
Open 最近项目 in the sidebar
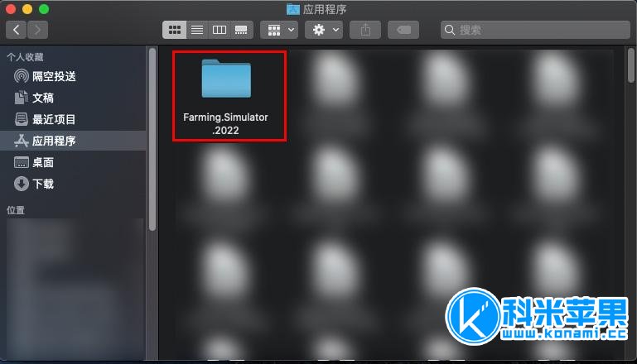pos(73,119)
